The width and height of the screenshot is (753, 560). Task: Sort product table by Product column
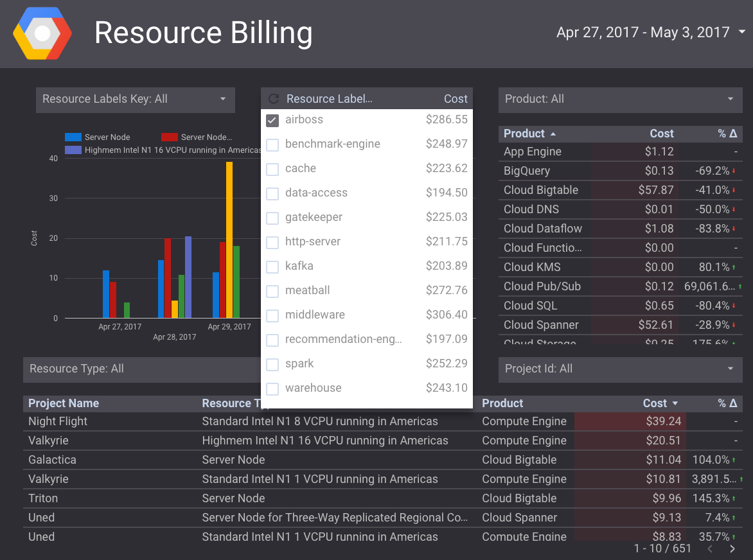point(524,134)
